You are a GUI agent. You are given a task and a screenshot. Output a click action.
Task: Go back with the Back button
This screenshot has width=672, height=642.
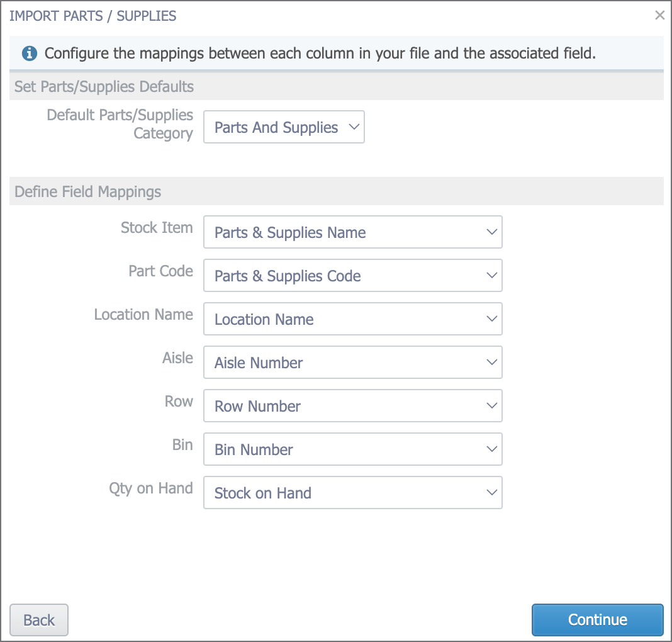[39, 620]
